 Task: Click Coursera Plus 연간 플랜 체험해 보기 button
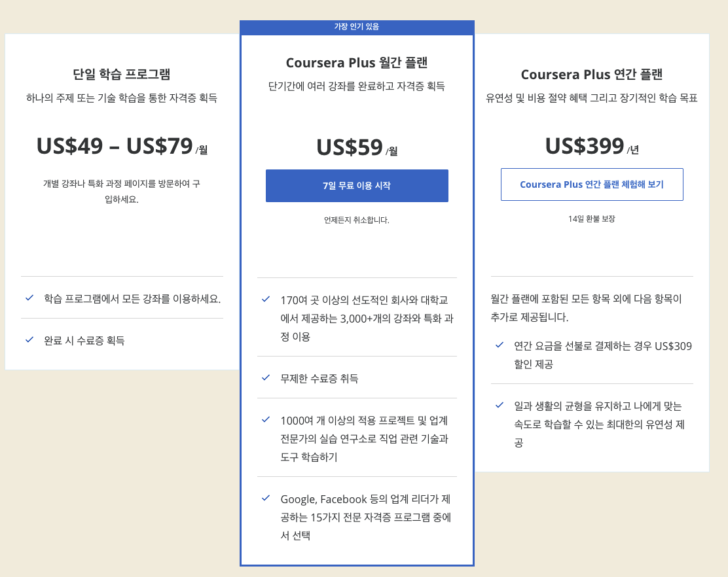592,184
